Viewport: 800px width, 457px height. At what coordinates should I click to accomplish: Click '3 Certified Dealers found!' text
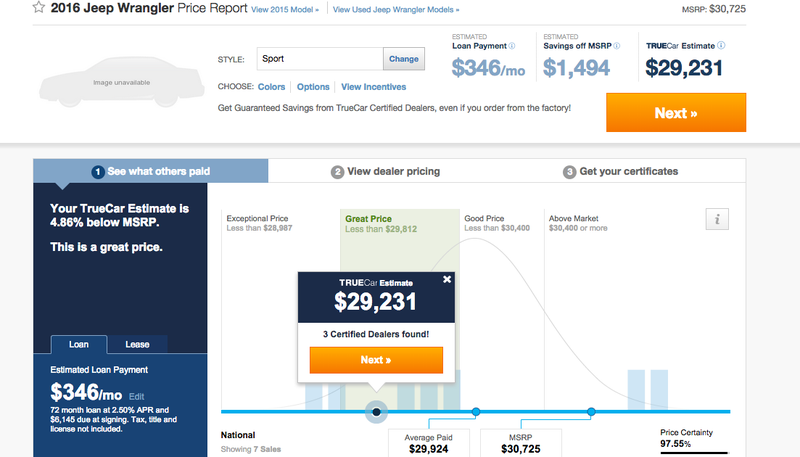click(x=376, y=334)
